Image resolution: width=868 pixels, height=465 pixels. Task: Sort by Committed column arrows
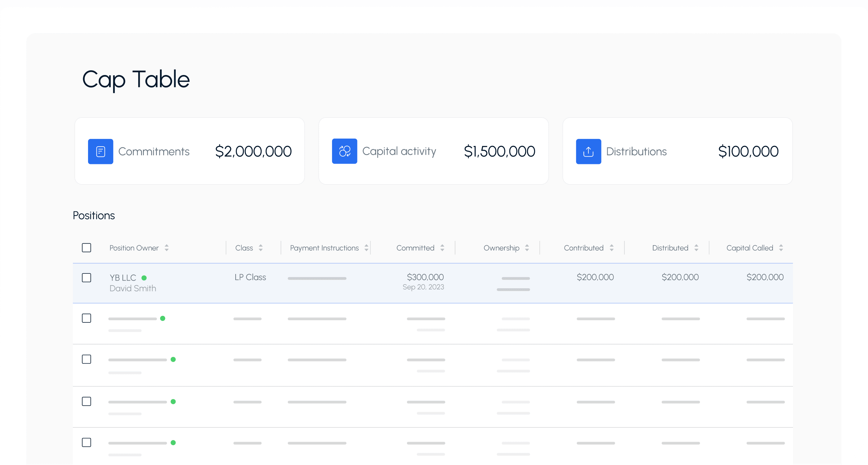click(x=442, y=248)
